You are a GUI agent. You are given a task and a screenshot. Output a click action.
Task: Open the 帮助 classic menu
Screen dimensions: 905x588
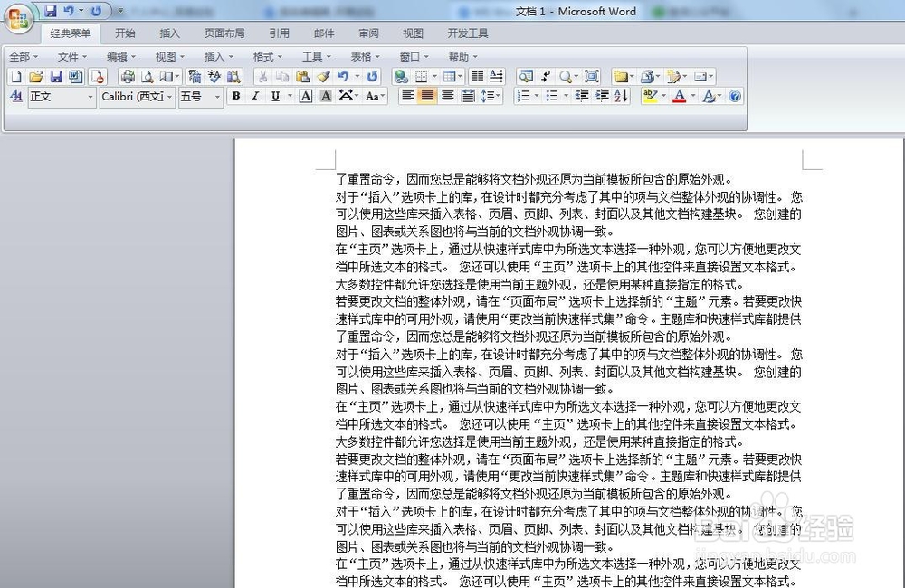click(x=462, y=57)
